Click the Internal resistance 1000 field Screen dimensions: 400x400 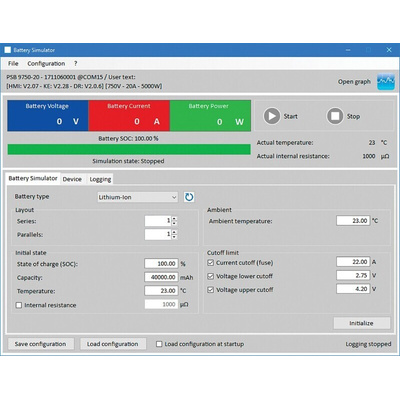(161, 304)
